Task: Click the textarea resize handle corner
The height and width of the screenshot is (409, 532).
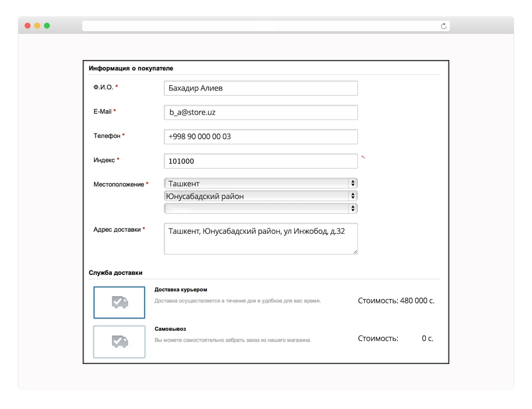Action: [x=355, y=252]
